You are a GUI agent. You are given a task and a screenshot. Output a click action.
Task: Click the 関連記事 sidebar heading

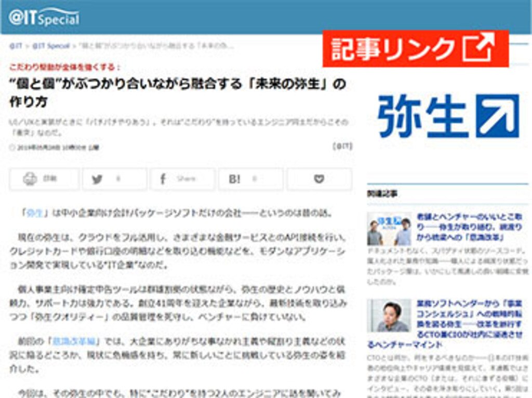tap(382, 194)
